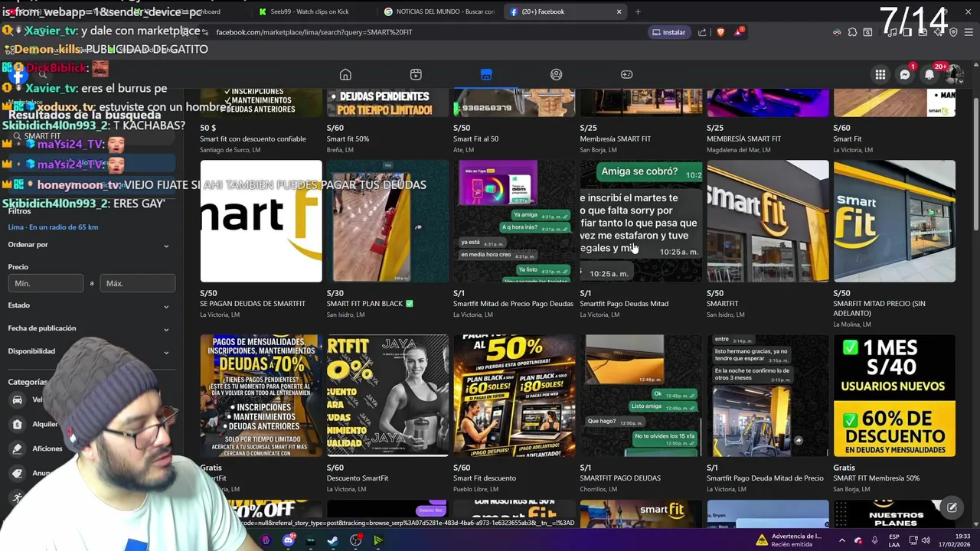Open the Groups icon in Facebook nav
Screen dimensions: 980x551
click(x=557, y=74)
